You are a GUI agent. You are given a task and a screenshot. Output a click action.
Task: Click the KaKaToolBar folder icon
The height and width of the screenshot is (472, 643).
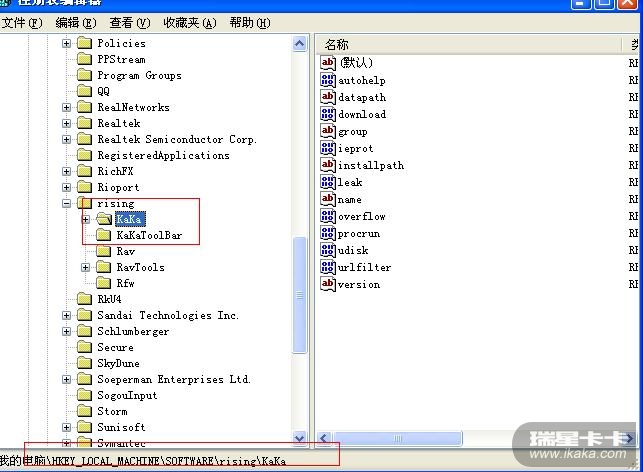[x=103, y=235]
